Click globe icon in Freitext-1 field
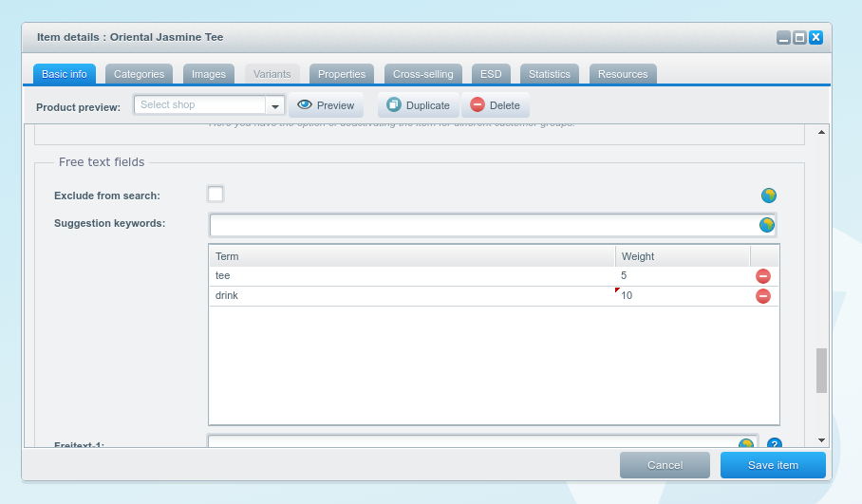The image size is (862, 504). click(746, 443)
